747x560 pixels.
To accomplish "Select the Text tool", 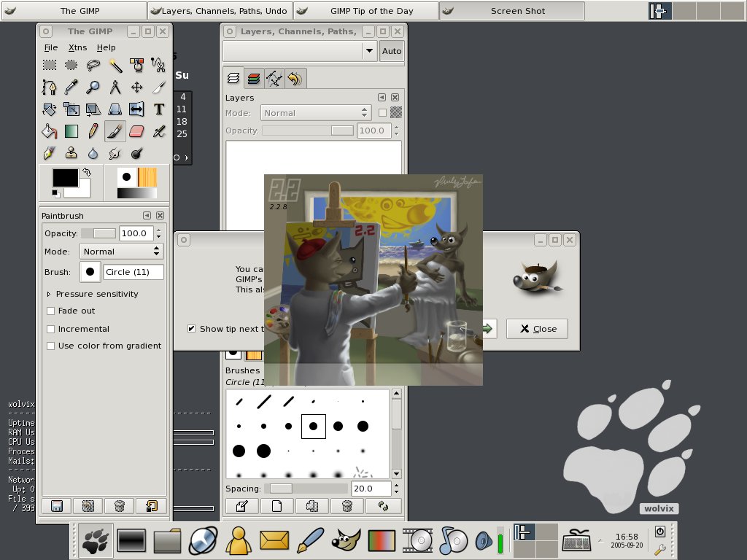I will pos(158,109).
